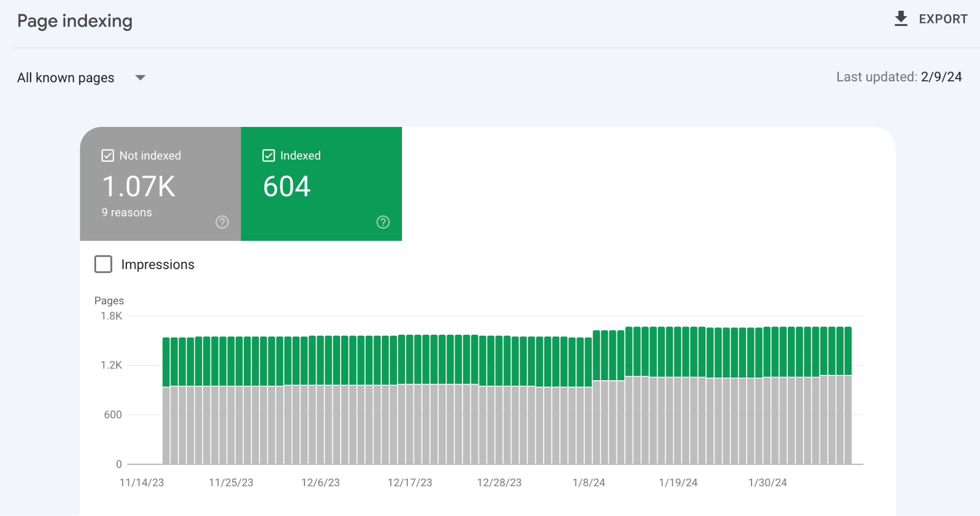Click the 'Indexed' card label
The width and height of the screenshot is (980, 516).
pos(301,155)
